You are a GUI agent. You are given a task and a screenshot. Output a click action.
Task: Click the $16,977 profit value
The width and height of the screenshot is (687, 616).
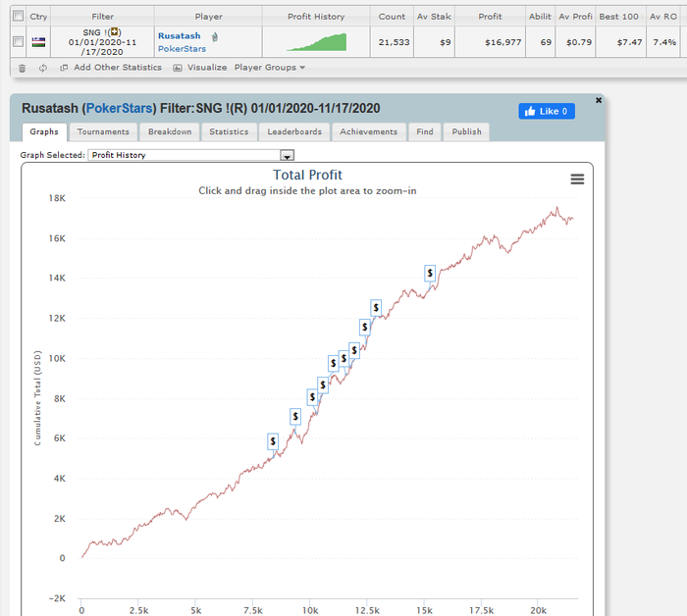[x=502, y=42]
